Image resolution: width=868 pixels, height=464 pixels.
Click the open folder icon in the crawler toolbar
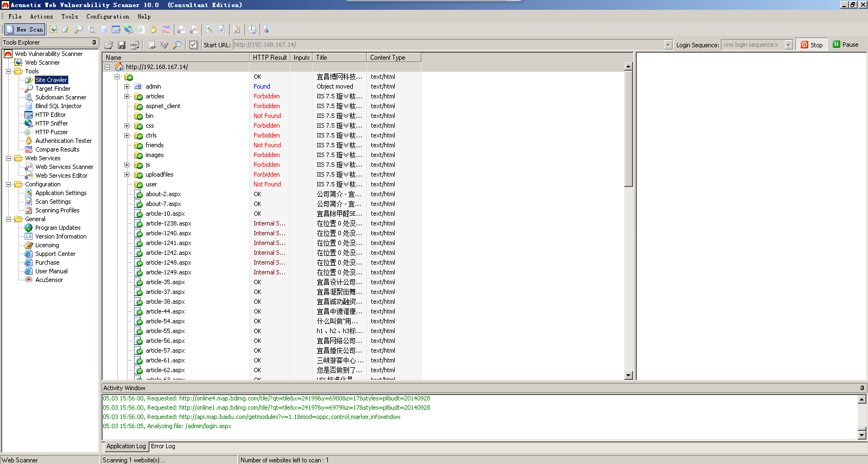[x=109, y=45]
